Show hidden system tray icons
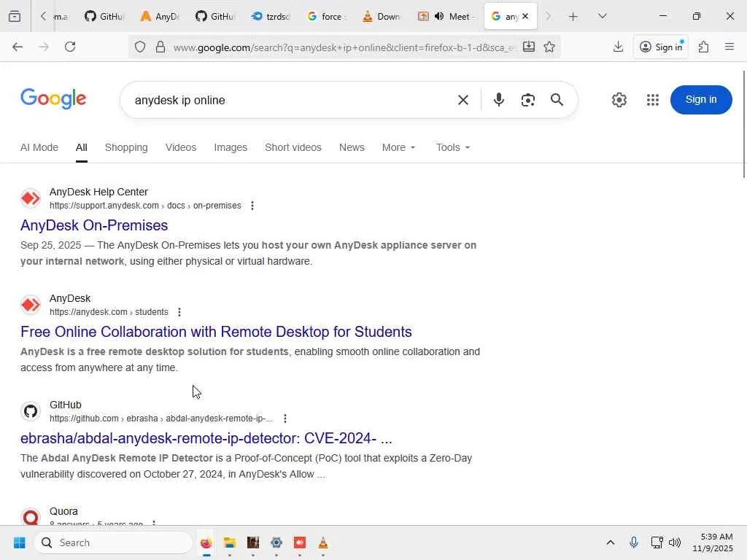The height and width of the screenshot is (560, 747). (x=611, y=542)
